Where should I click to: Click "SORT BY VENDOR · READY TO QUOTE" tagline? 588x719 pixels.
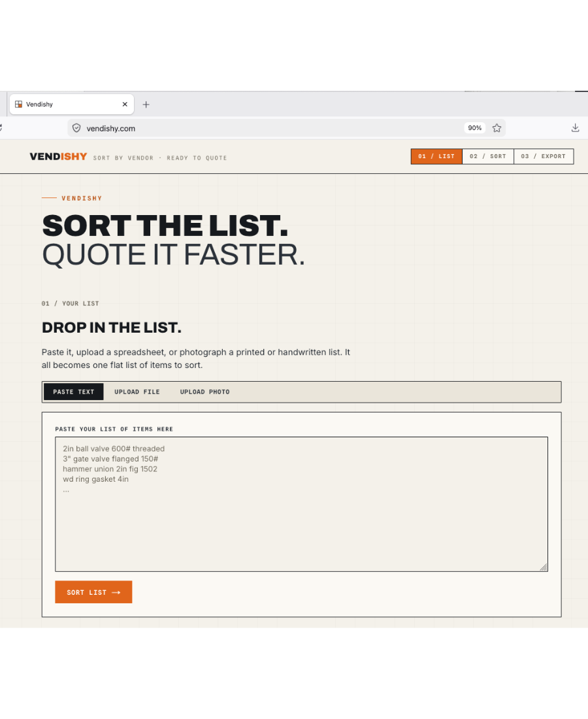(160, 158)
